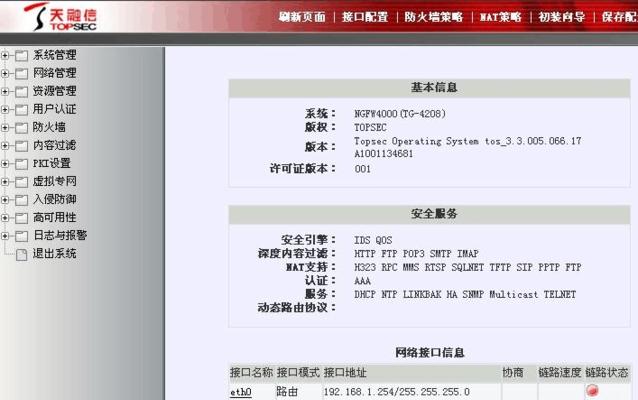This screenshot has height=400, width=638.
Task: Select 内容过滤 in the sidebar
Action: point(55,145)
